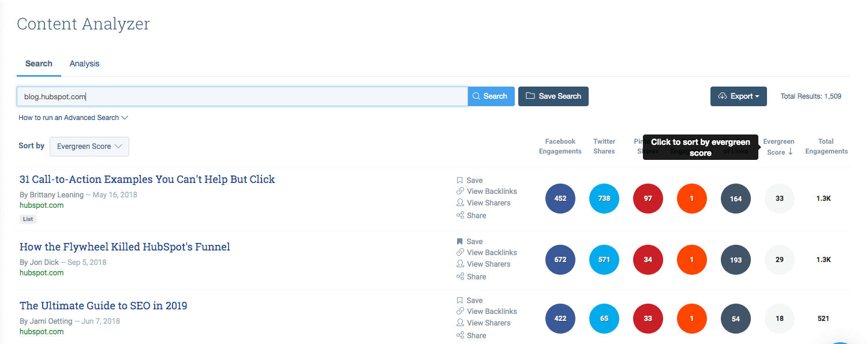Click filled bookmark Save icon for Flywheel article
868x344 pixels.
click(460, 241)
